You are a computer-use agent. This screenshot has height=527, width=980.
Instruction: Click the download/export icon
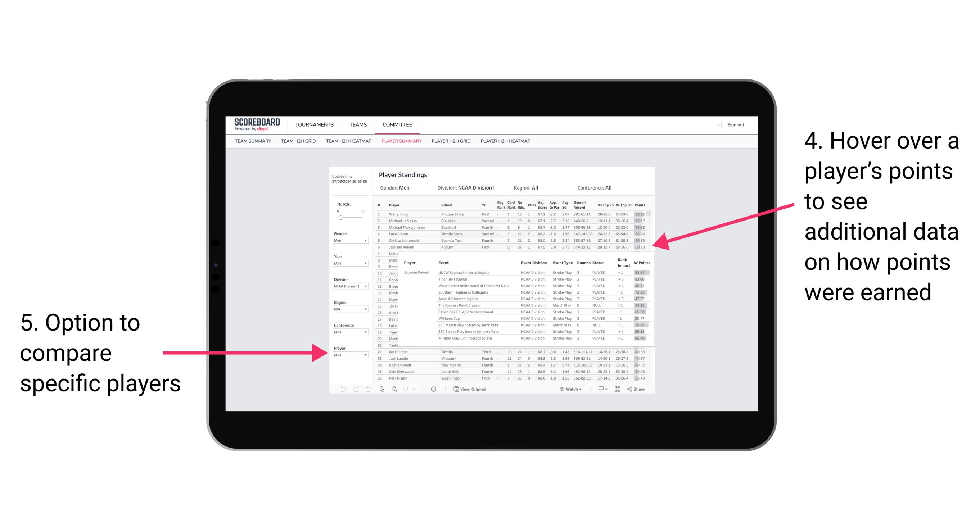[x=599, y=388]
